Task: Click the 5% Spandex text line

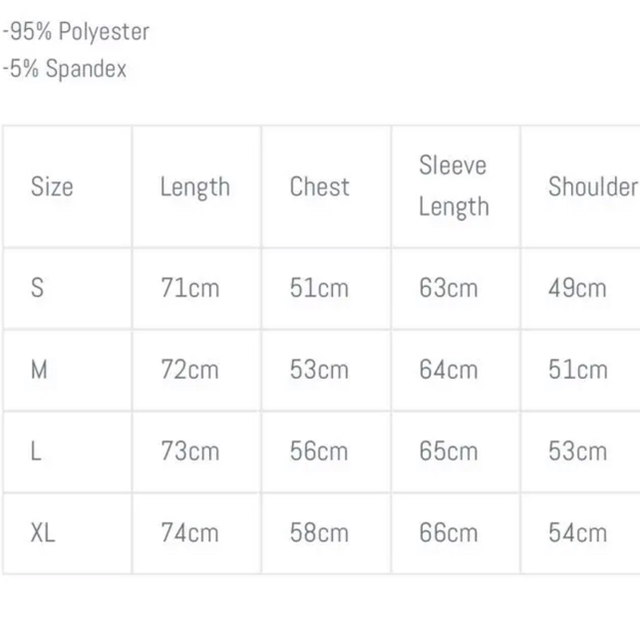Action: point(64,69)
